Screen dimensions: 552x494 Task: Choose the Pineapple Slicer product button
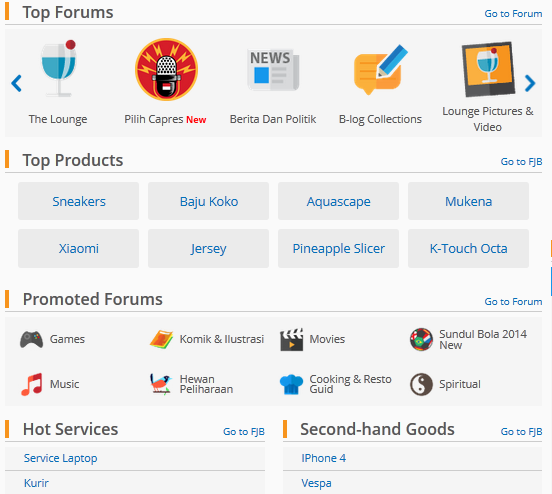coord(338,249)
